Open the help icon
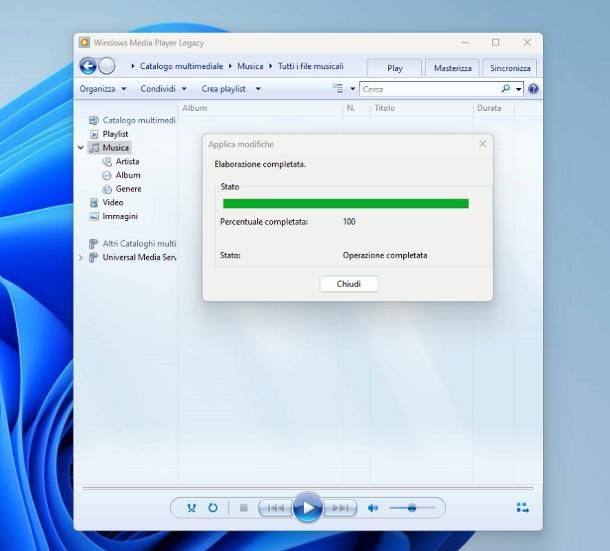The width and height of the screenshot is (610, 551). (533, 89)
